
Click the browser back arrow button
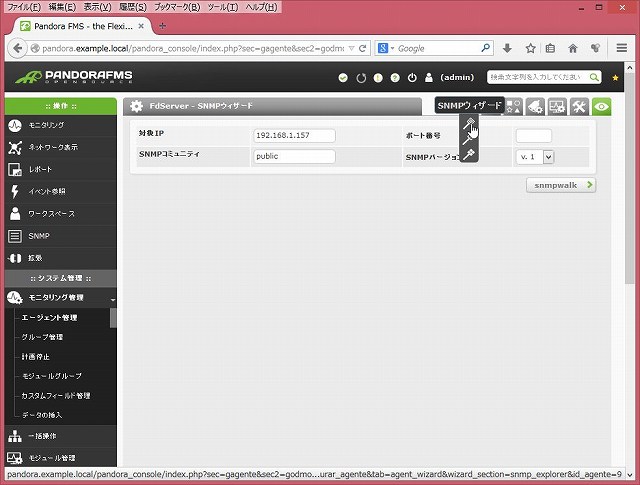17,48
